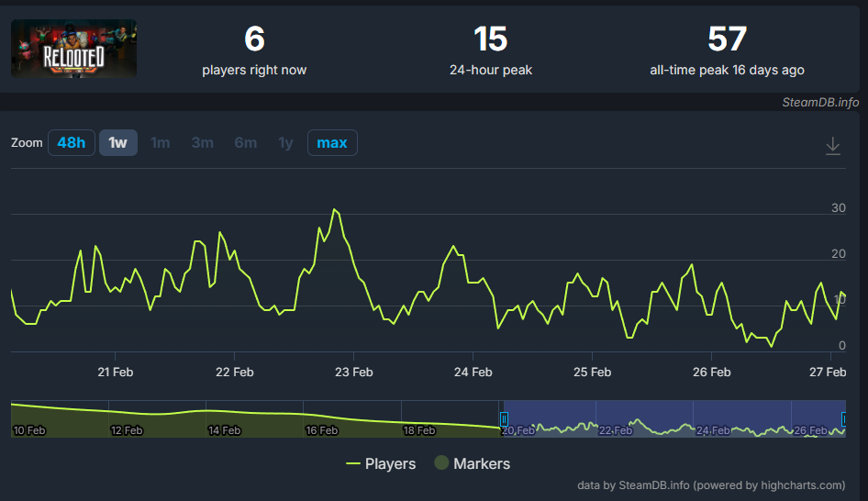Select the 48h zoom range

pos(71,143)
